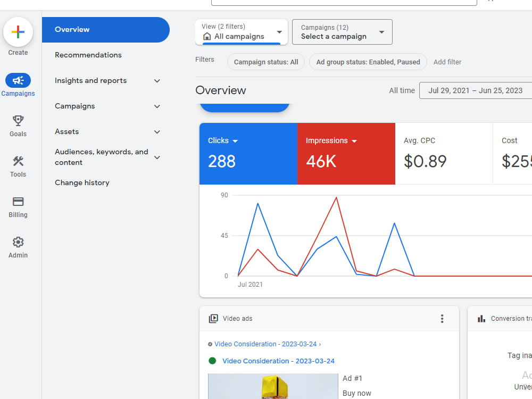Click the Impressions red line peak on chart

(x=336, y=197)
